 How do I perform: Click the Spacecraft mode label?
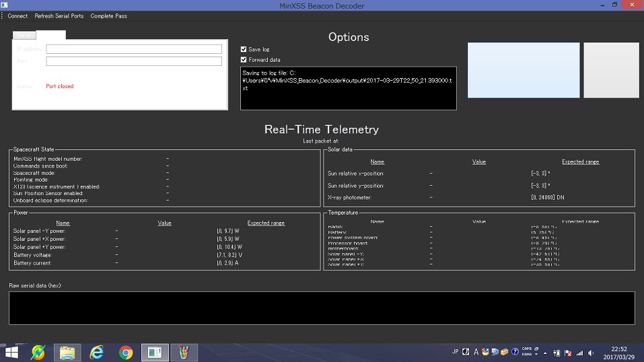34,173
